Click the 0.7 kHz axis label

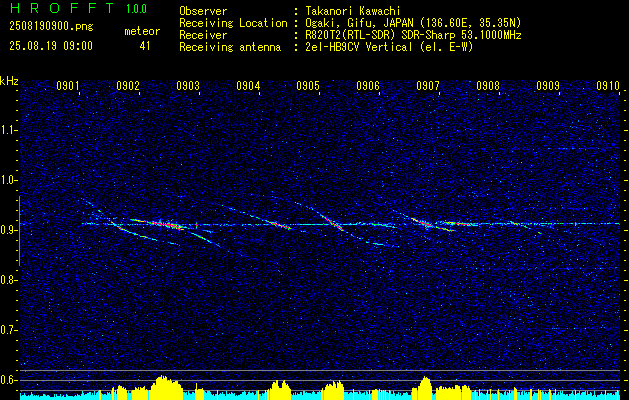coord(8,330)
